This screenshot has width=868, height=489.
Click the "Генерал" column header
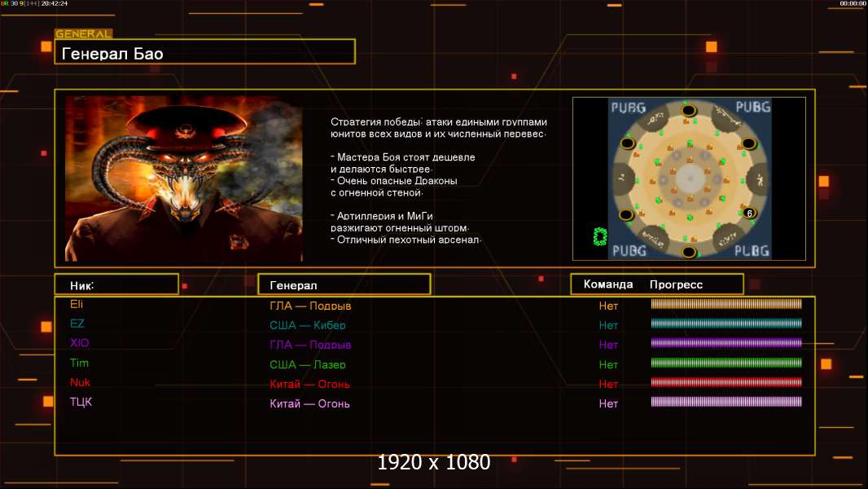(x=344, y=284)
